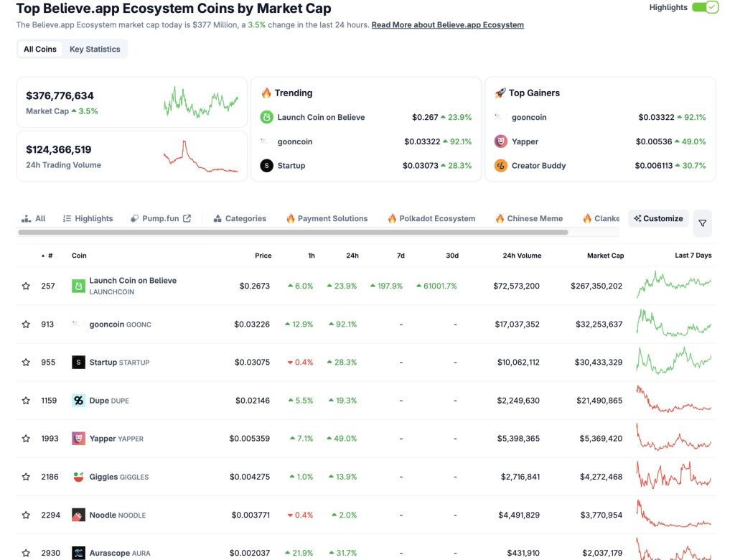
Task: Click the Dupe coin logo
Action: (78, 400)
